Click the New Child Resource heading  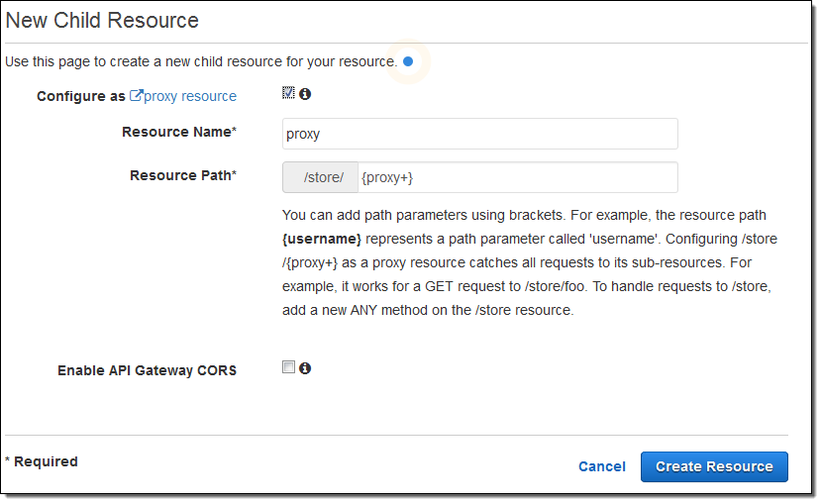(x=103, y=21)
